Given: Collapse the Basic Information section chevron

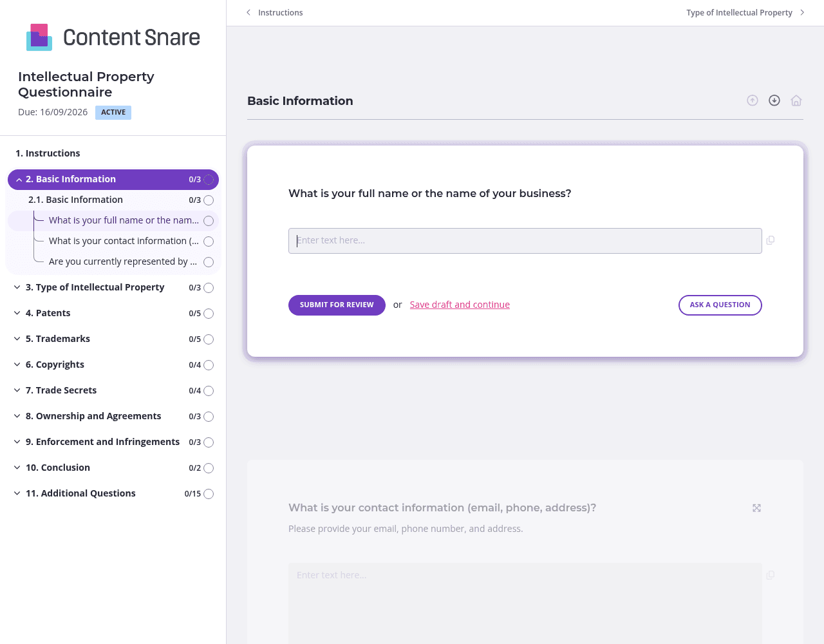Looking at the screenshot, I should (19, 180).
